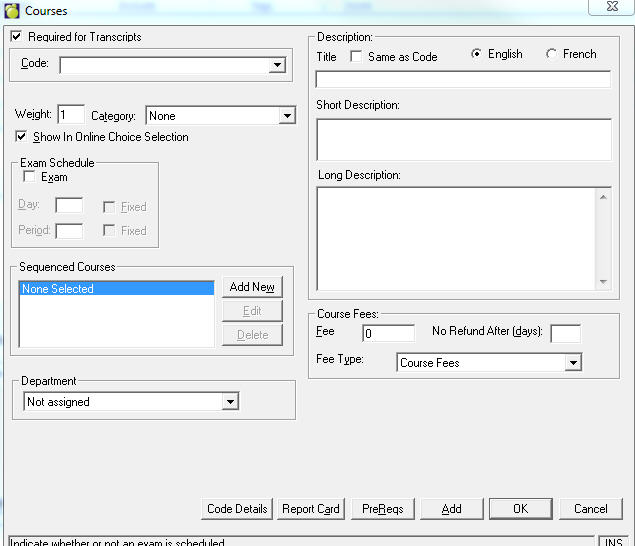Uncheck Required for Transcripts checkbox

pos(16,37)
